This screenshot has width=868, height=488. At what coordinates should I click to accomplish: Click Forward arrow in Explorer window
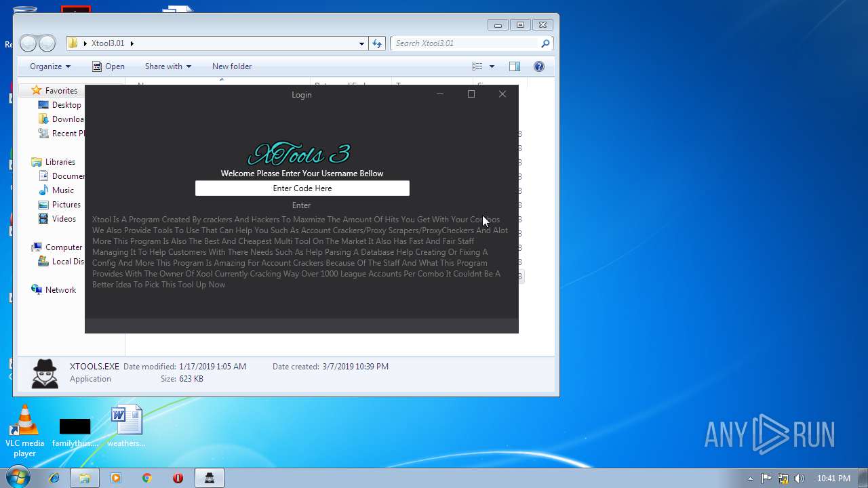coord(47,43)
